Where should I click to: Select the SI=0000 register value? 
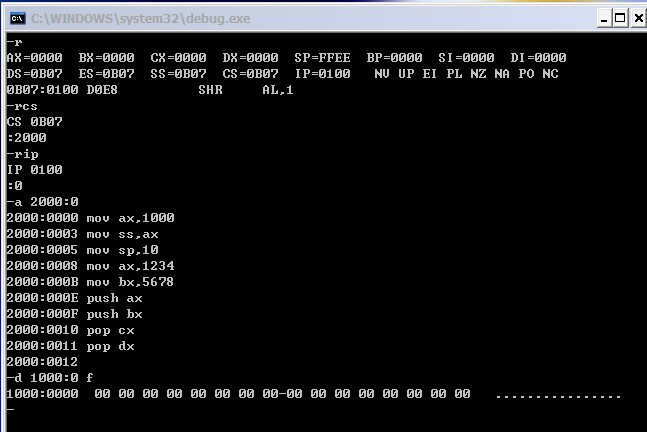click(x=466, y=58)
